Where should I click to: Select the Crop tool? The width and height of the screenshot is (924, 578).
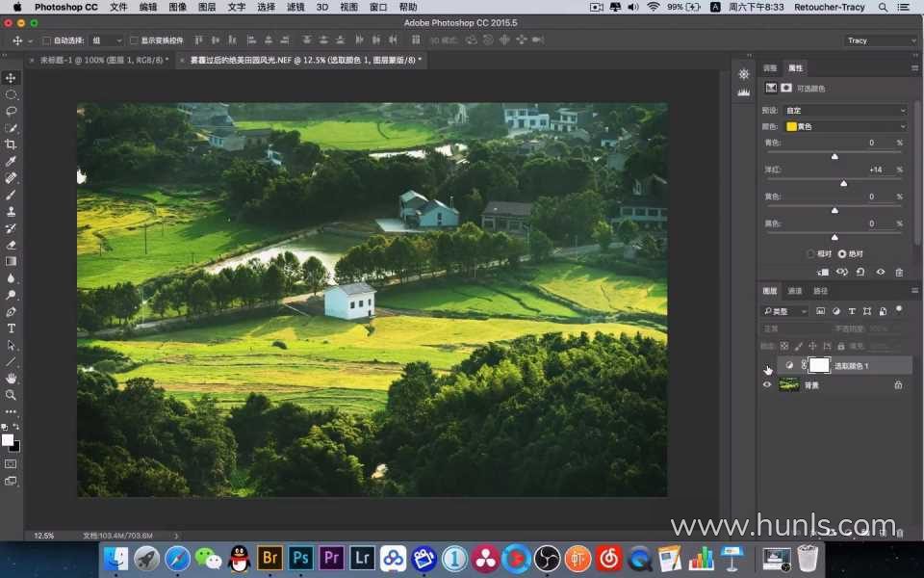[11, 144]
